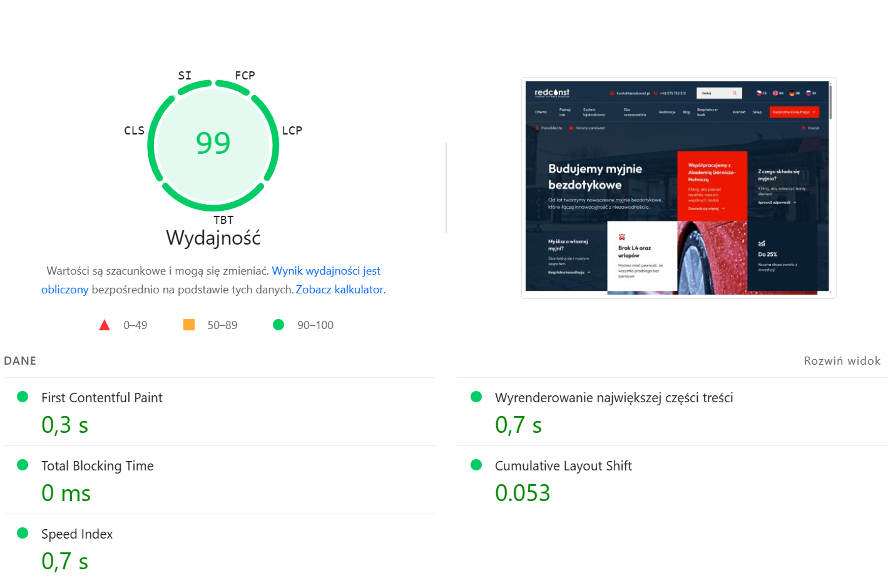Click the Cumulative Layout Shift value 0.053
893x588 pixels.
point(523,493)
